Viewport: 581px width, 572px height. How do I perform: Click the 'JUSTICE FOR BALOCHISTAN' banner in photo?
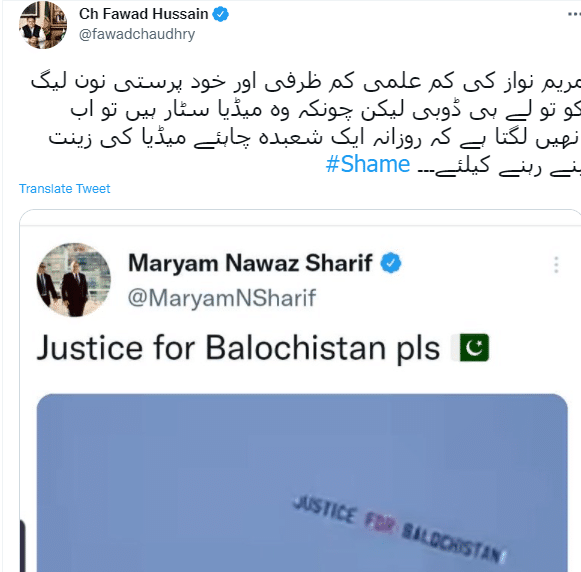pyautogui.click(x=399, y=527)
